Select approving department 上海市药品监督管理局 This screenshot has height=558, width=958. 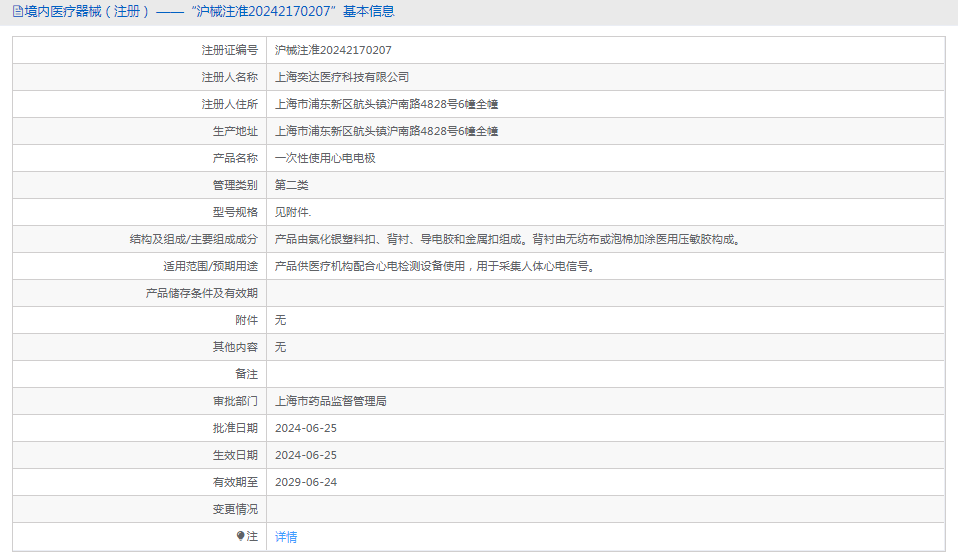pyautogui.click(x=331, y=401)
